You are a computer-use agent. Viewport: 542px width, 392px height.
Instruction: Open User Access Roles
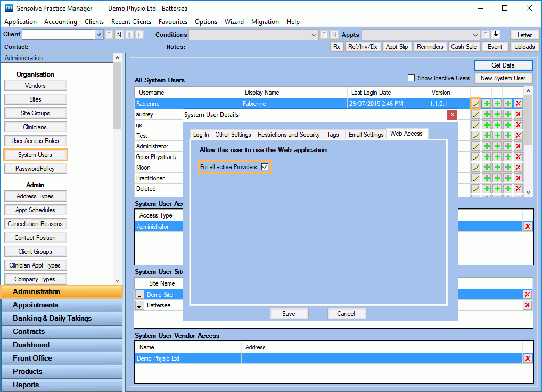35,141
